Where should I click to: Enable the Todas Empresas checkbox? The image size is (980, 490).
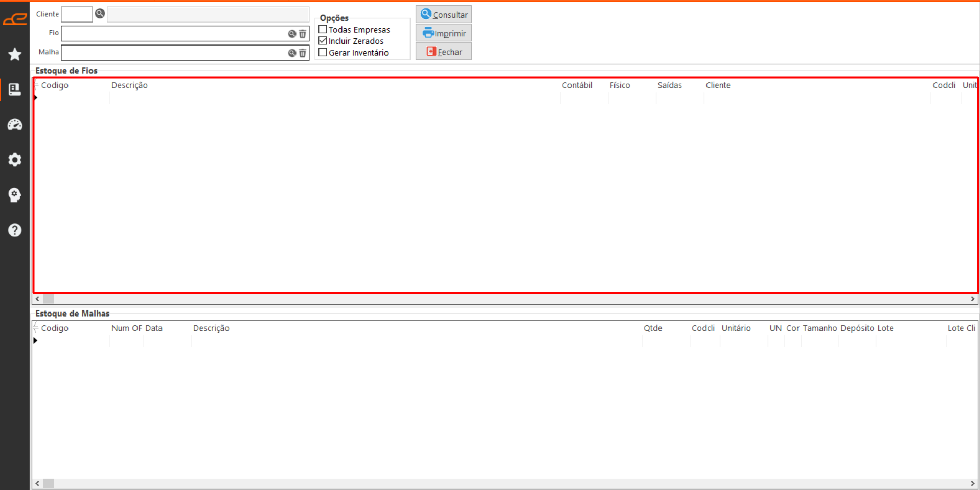[x=323, y=29]
